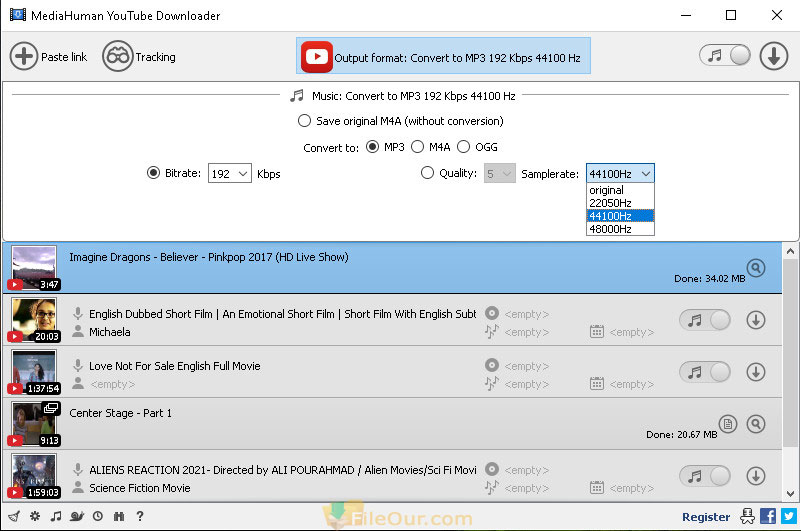Select the Bitrate radio option
This screenshot has width=801, height=531.
click(x=153, y=173)
